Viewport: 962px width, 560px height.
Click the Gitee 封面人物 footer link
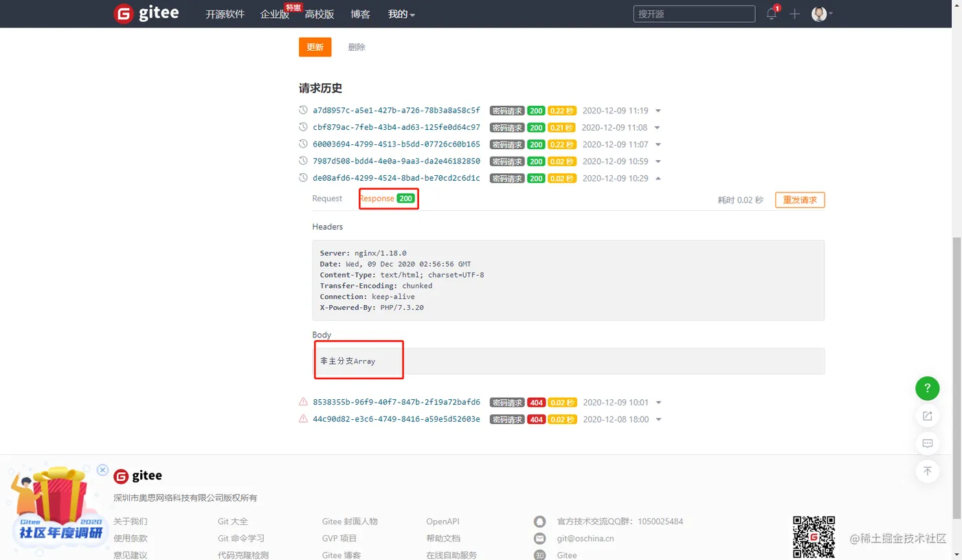350,522
